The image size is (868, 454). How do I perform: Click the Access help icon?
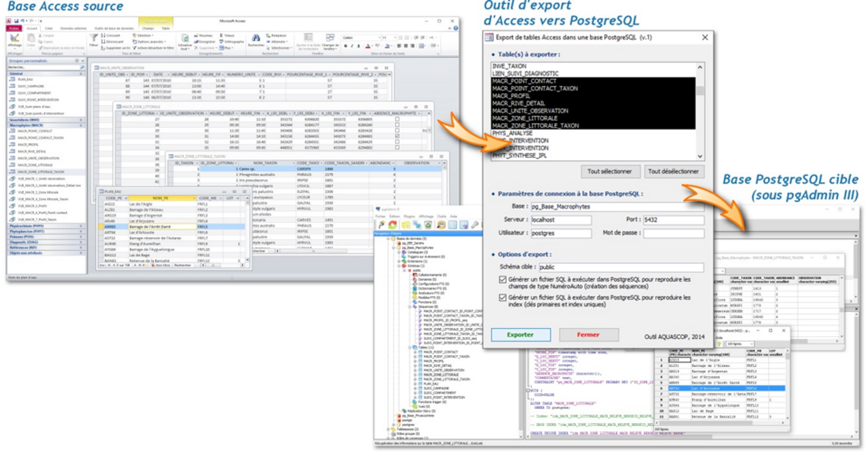[455, 28]
